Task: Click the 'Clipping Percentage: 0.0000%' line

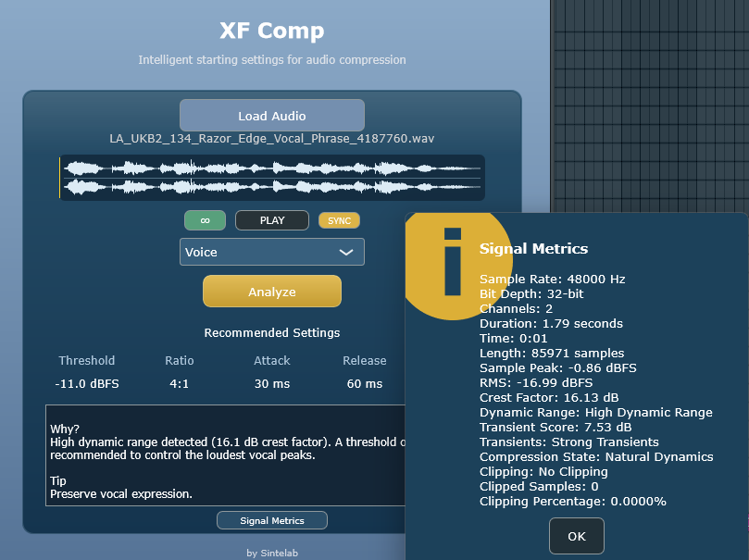Action: 573,502
